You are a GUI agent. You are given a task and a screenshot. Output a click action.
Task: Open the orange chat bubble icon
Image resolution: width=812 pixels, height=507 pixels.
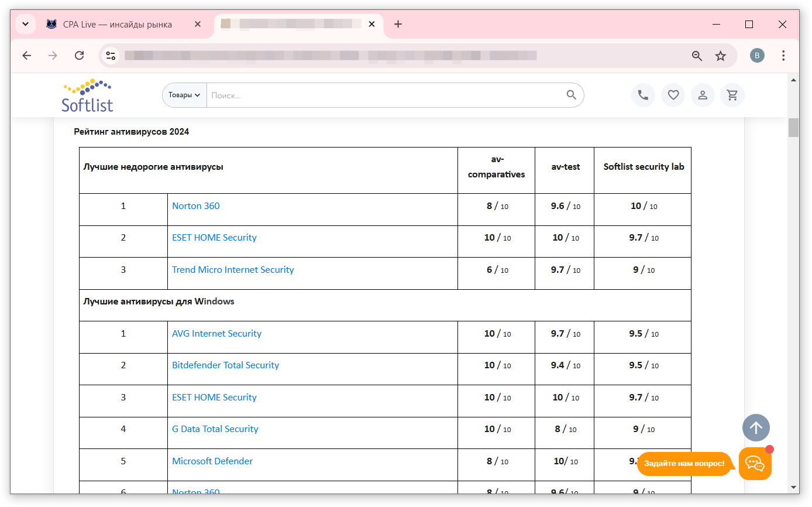pos(755,464)
